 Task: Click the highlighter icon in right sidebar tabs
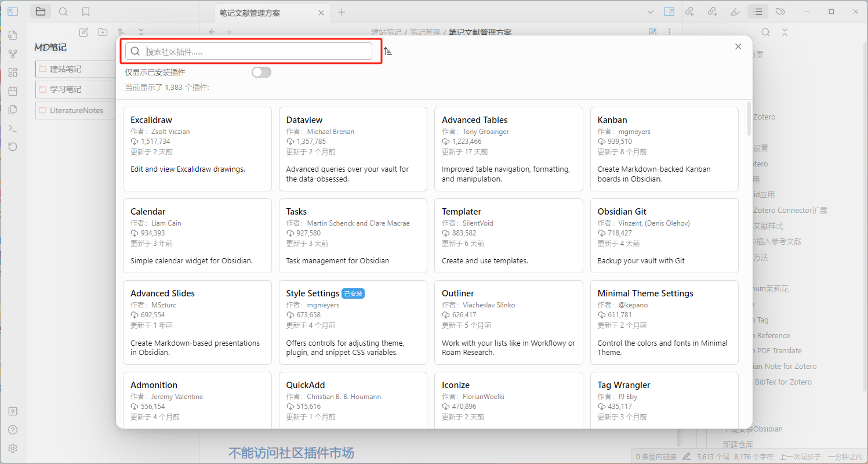tap(735, 11)
